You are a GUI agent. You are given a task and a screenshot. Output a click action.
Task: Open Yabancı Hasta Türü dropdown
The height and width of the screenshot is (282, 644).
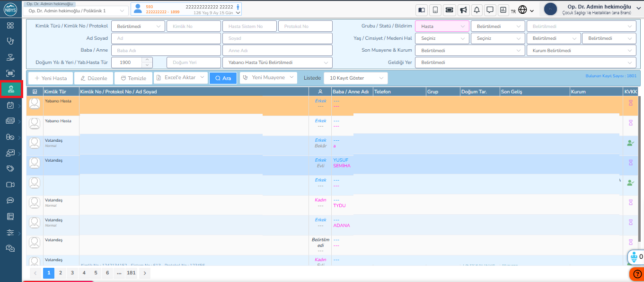[x=277, y=63]
